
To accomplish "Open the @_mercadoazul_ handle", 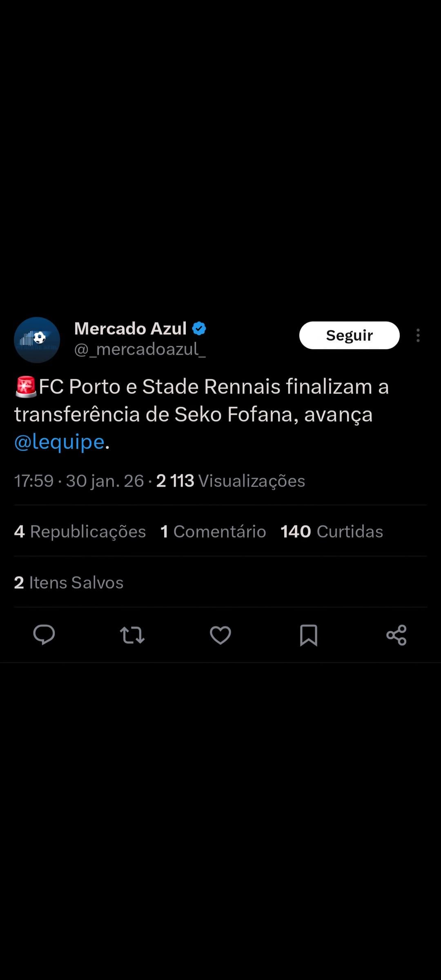I will (140, 350).
